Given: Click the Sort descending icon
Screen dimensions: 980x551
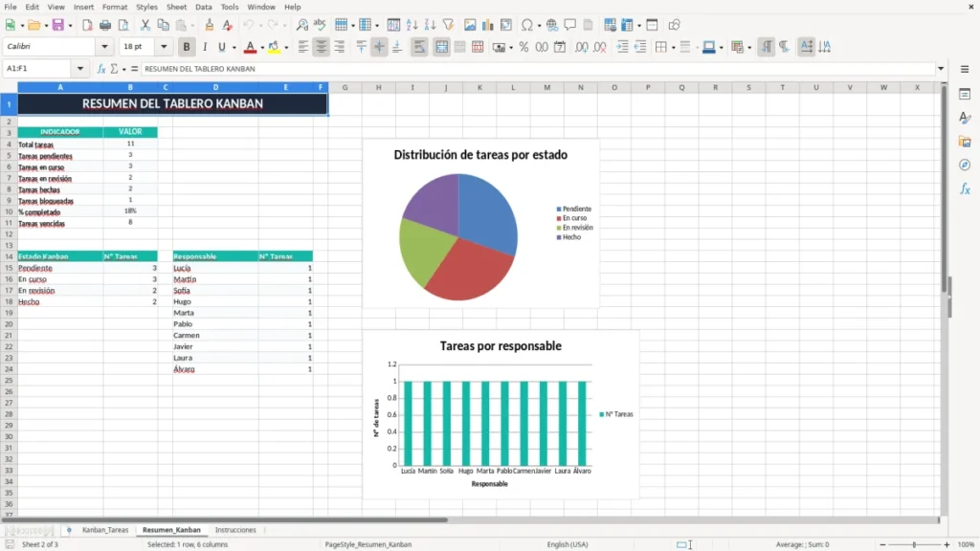Looking at the screenshot, I should click(x=430, y=25).
